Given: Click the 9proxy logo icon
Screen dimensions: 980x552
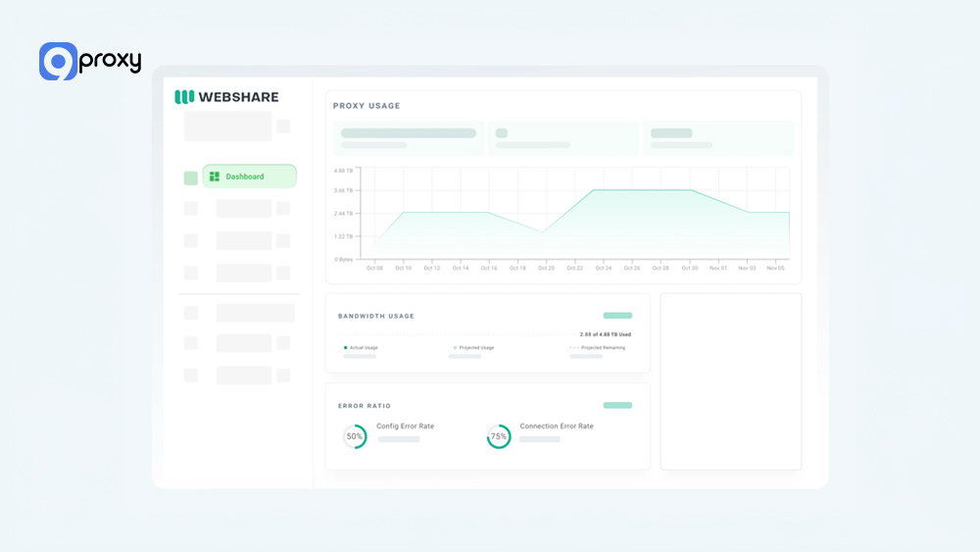Looking at the screenshot, I should point(58,62).
